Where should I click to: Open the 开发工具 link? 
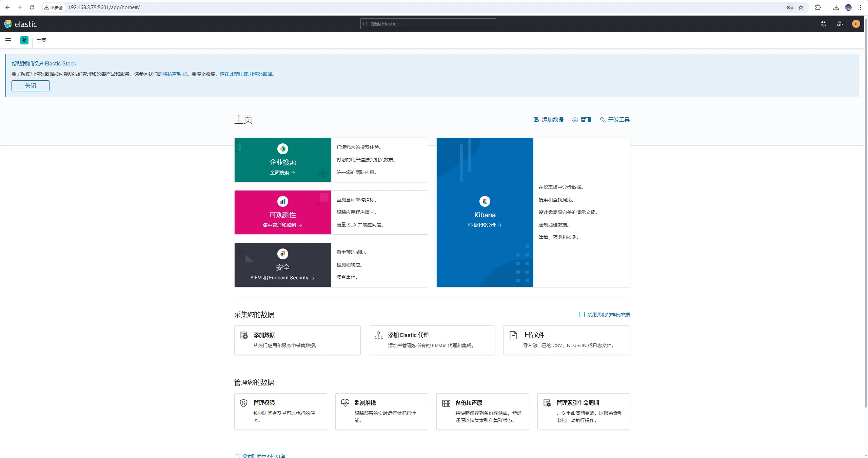[615, 120]
